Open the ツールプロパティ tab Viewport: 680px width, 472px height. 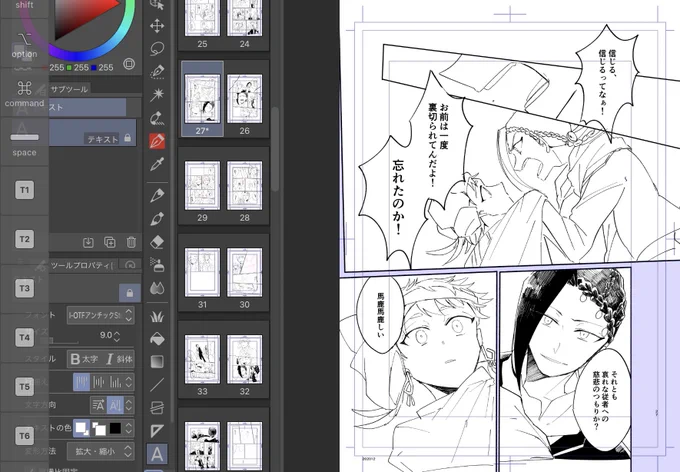[x=82, y=265]
